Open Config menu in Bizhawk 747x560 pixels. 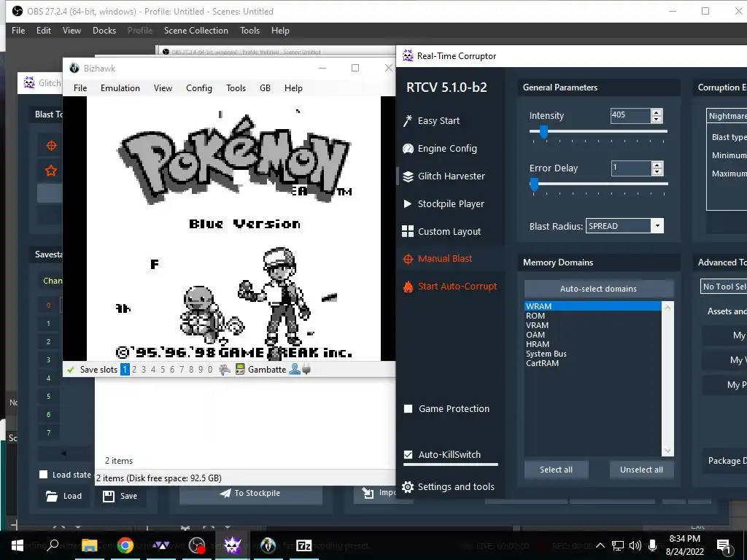[x=199, y=88]
